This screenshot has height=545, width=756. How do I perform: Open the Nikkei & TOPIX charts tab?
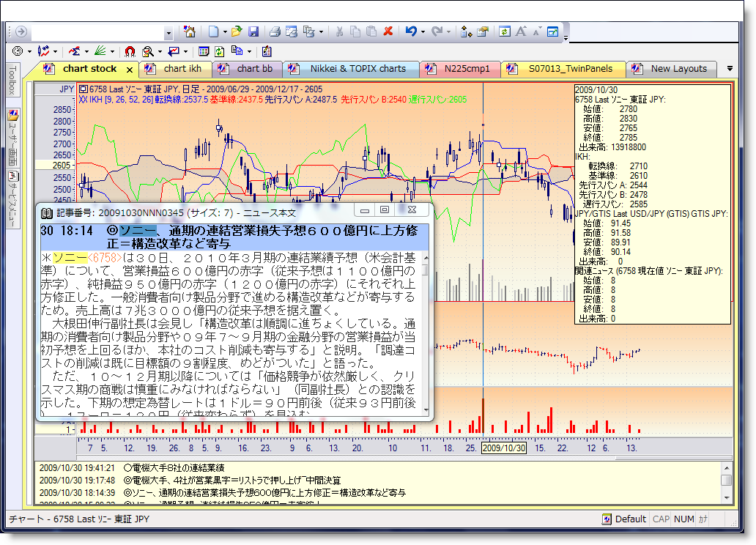pos(352,69)
